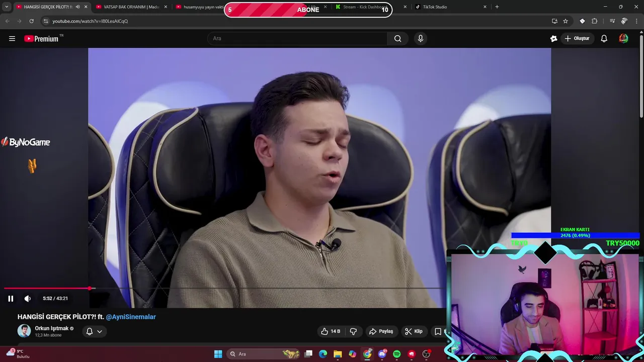644x362 pixels.
Task: Reload the current page
Action: 31,21
